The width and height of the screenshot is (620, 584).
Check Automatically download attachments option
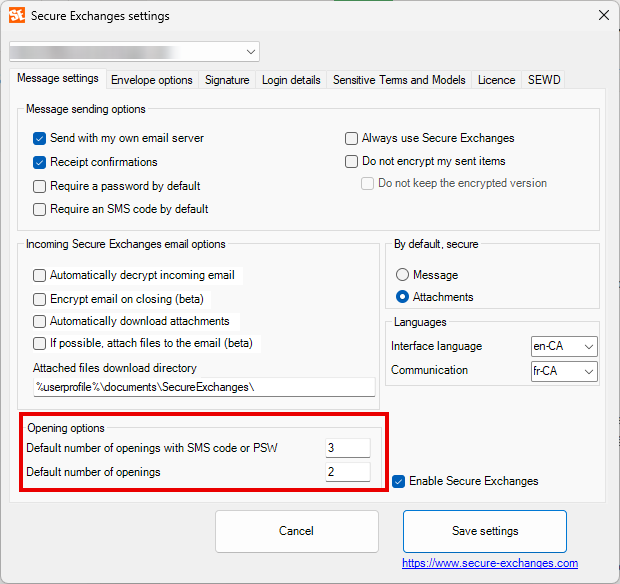39,321
